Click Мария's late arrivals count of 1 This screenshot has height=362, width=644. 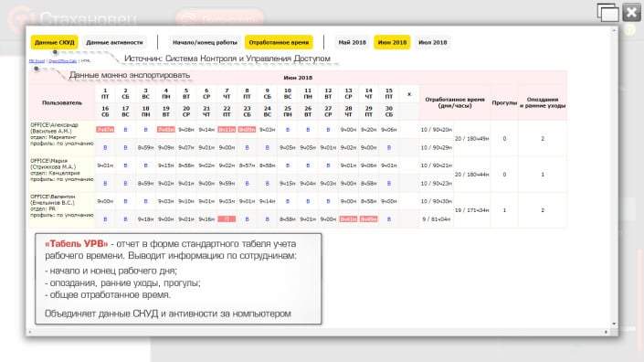pyautogui.click(x=543, y=175)
